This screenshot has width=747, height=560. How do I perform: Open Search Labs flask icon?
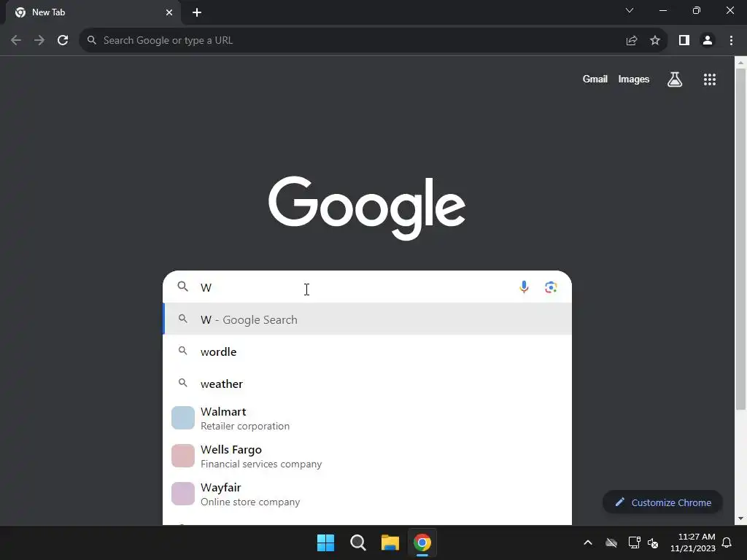point(675,79)
